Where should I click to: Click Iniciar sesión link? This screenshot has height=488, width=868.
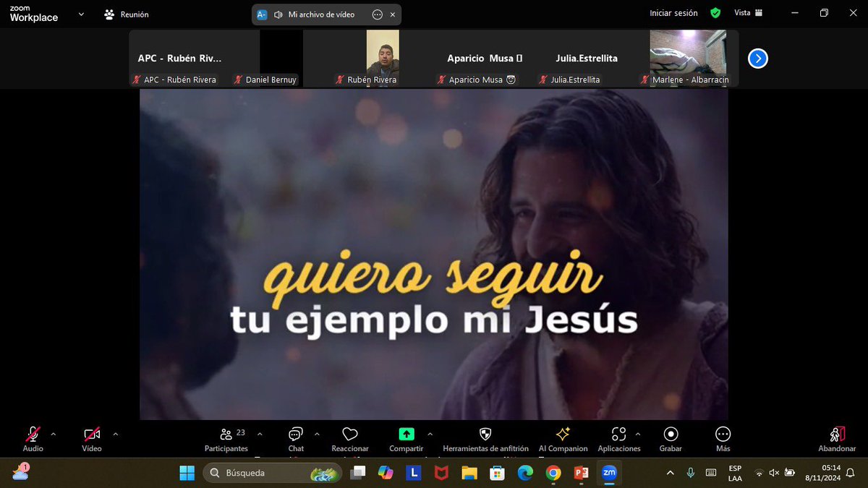point(673,13)
